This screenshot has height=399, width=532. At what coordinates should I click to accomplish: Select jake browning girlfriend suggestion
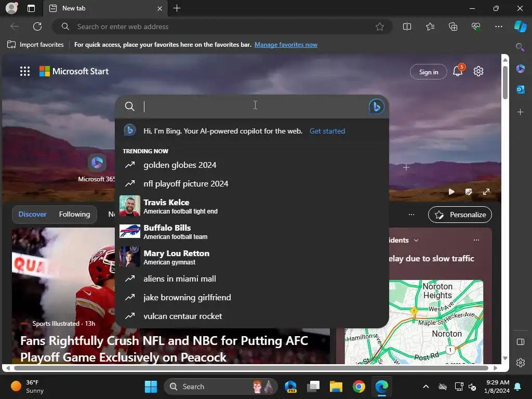tap(252, 298)
